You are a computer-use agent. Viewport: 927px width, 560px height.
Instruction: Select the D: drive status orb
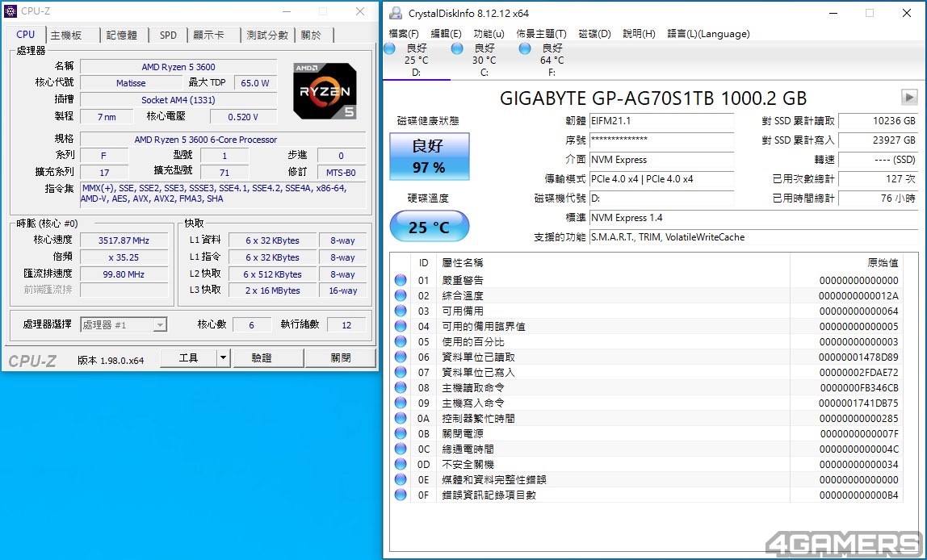(390, 48)
